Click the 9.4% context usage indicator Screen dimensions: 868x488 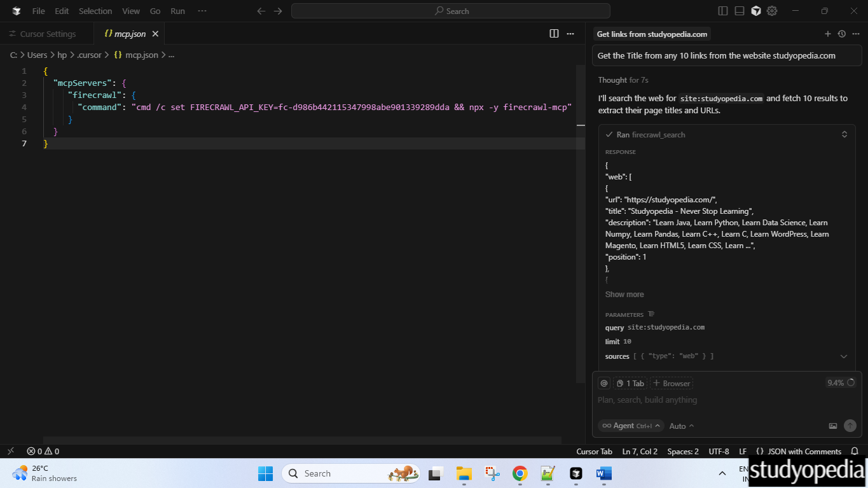tap(841, 382)
